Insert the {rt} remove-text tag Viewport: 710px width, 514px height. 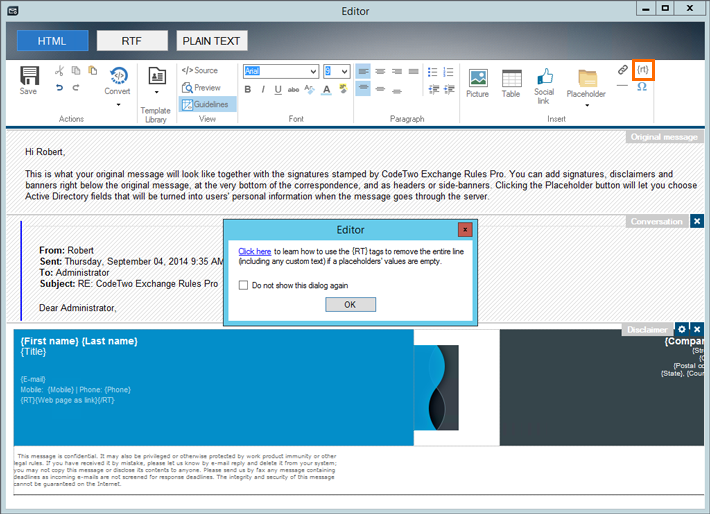pyautogui.click(x=643, y=70)
